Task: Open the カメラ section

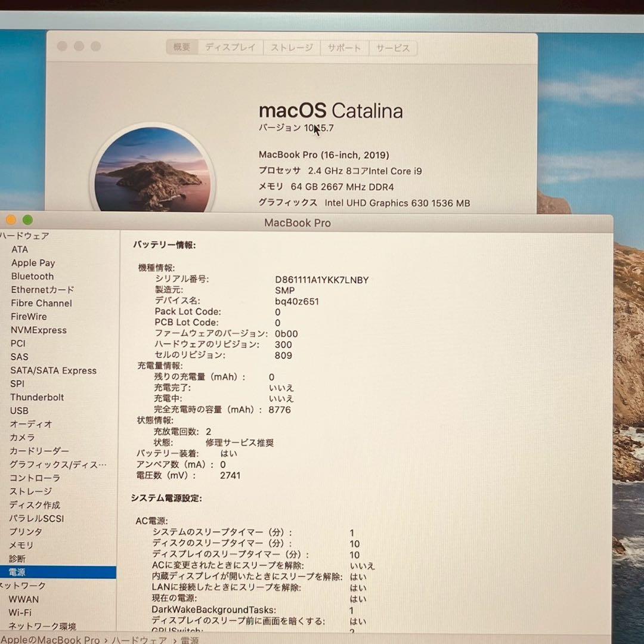Action: (x=24, y=437)
